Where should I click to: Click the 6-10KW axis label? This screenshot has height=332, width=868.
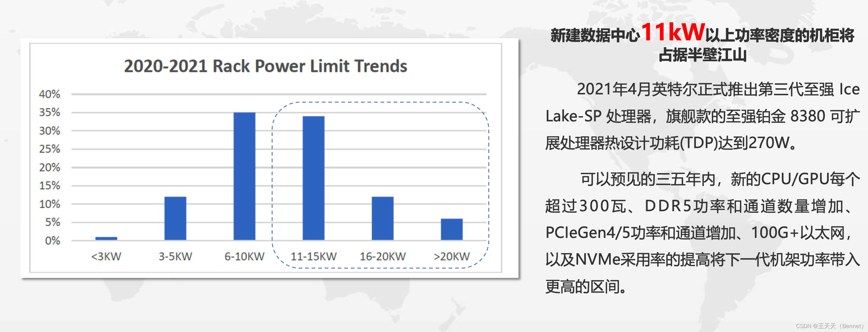pos(244,256)
